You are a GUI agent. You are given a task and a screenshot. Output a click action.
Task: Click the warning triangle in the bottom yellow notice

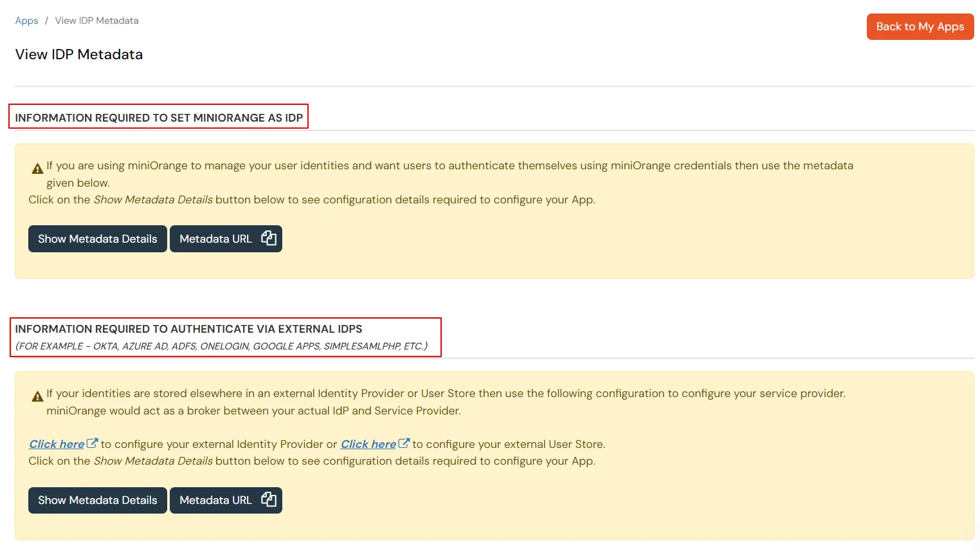click(37, 395)
